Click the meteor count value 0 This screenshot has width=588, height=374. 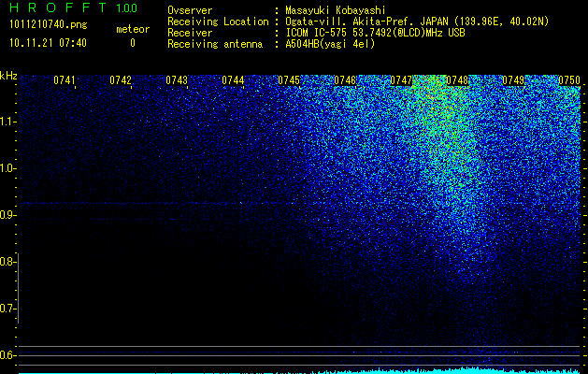[133, 43]
